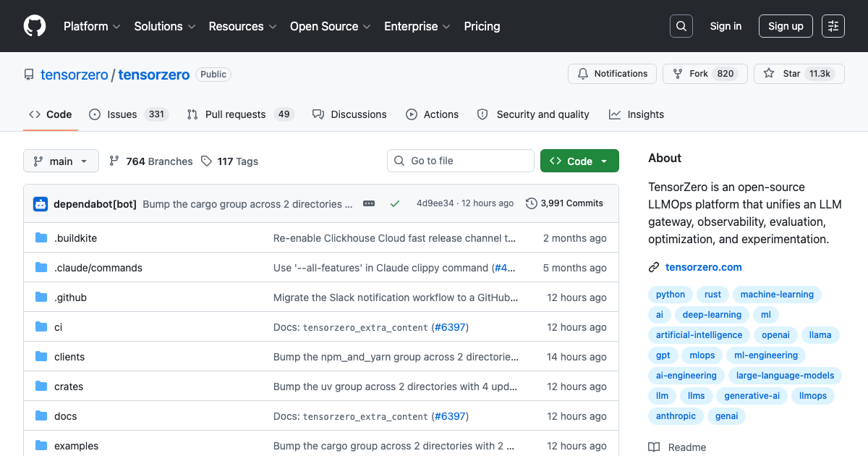Open the 117 Tags link
The image size is (868, 456).
(x=229, y=161)
